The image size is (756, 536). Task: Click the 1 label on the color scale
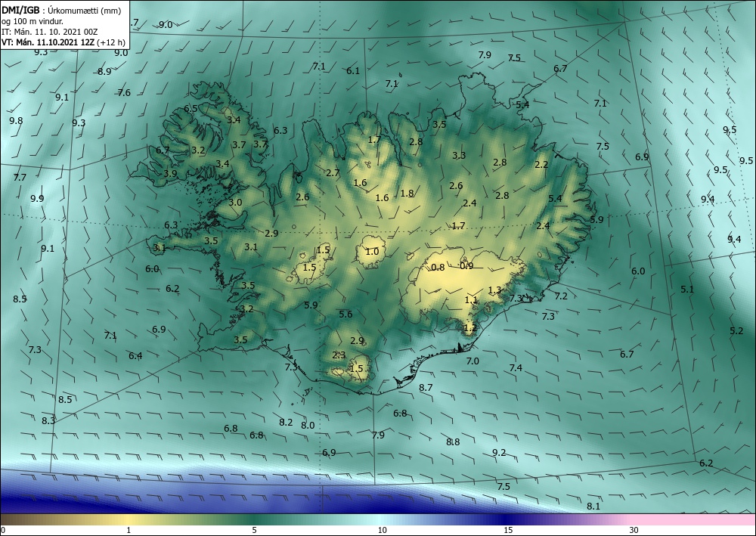click(x=129, y=530)
